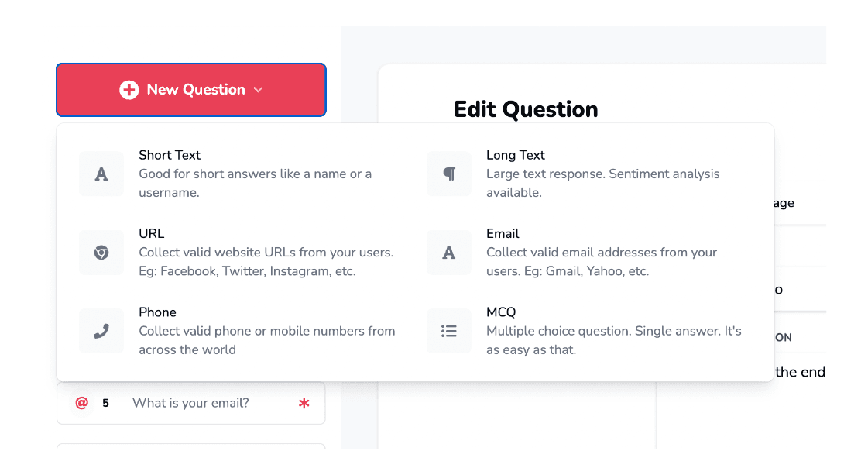Viewport: 868px width, 475px height.
Task: Select the Long Text menu option
Action: pyautogui.click(x=516, y=155)
